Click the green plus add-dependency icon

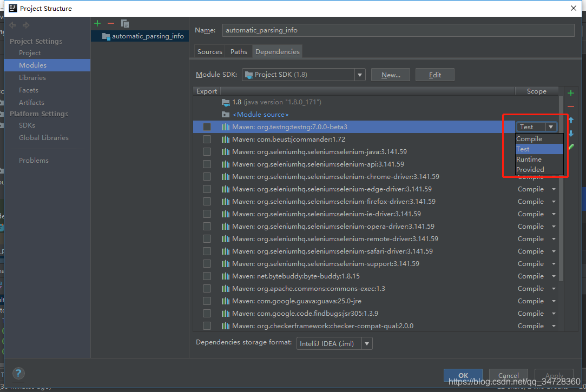click(x=571, y=93)
